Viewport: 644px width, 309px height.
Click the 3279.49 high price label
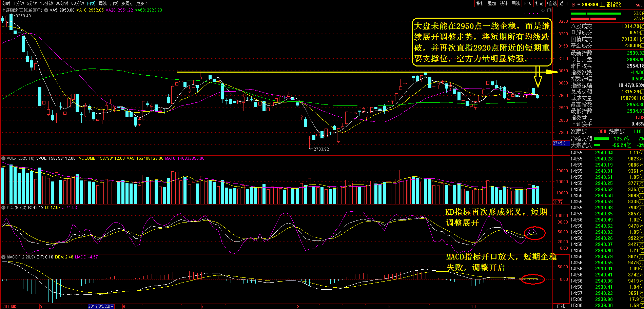click(x=23, y=16)
